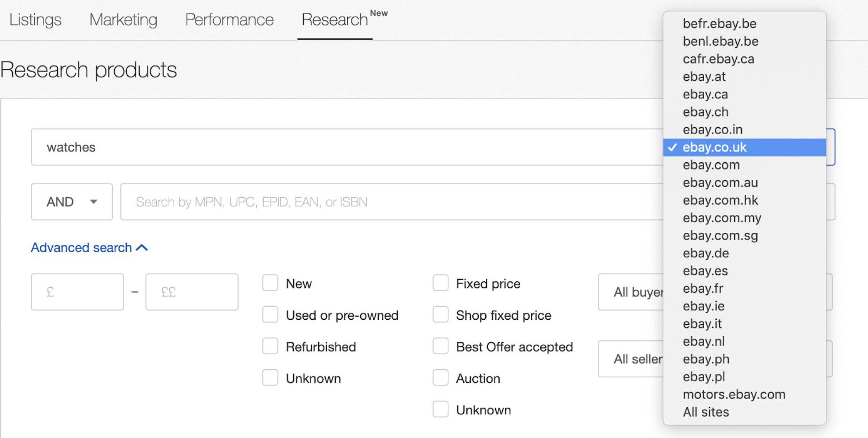Viewport: 868px width, 438px height.
Task: Select the Auction format checkbox
Action: (x=440, y=378)
